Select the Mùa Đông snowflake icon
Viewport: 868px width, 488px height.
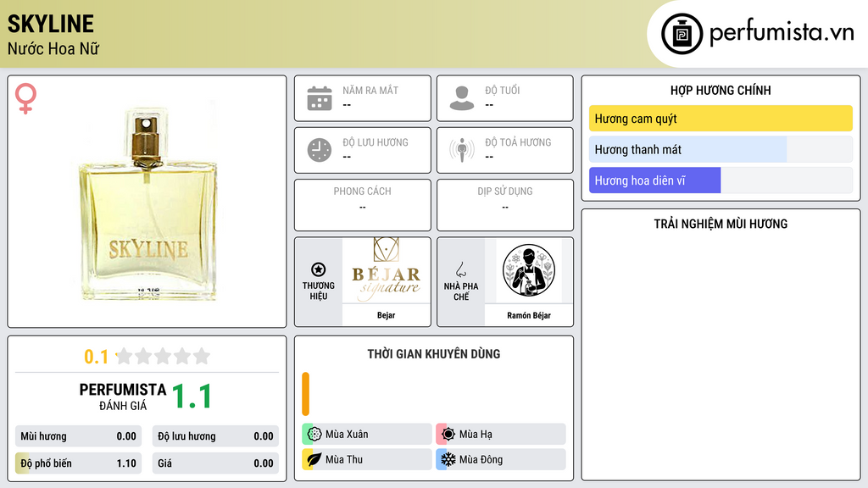pos(448,459)
